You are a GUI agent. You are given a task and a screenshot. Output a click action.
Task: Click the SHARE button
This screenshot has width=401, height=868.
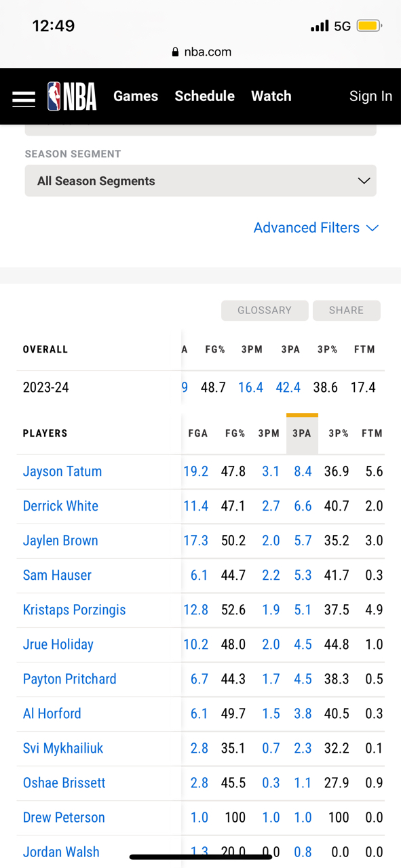(x=346, y=311)
